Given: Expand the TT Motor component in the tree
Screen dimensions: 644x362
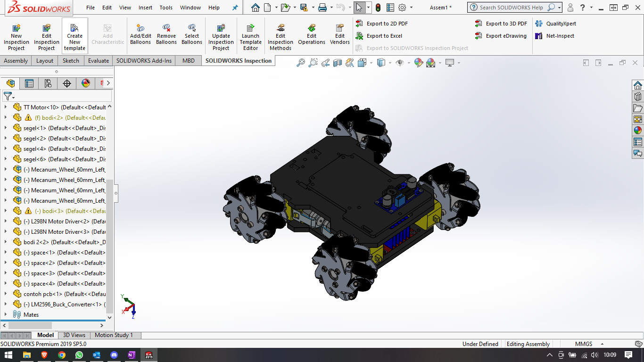Looking at the screenshot, I should coord(6,107).
